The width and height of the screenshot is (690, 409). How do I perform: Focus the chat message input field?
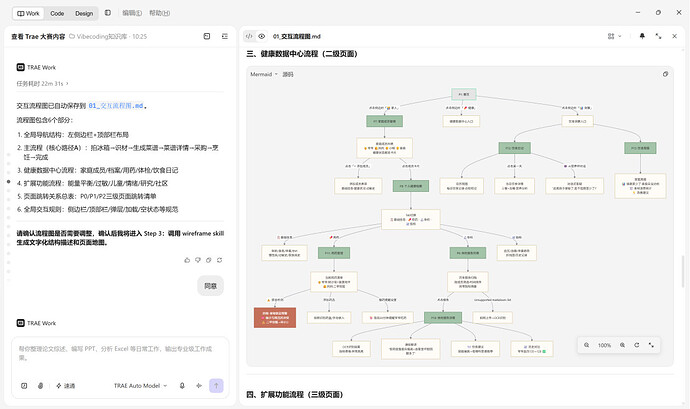pos(119,354)
